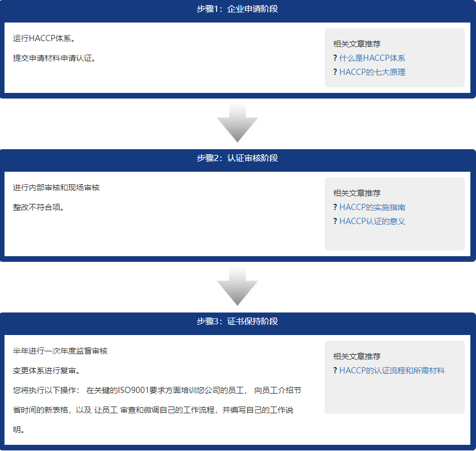Click 相关文章推荐 heading in the step 1 panel
This screenshot has height=451, width=476.
coord(357,44)
